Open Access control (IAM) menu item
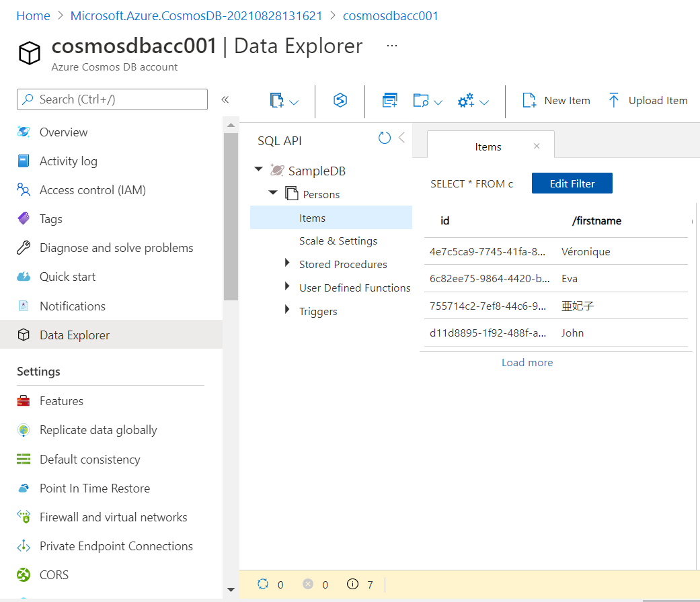Image resolution: width=700 pixels, height=602 pixels. click(93, 190)
